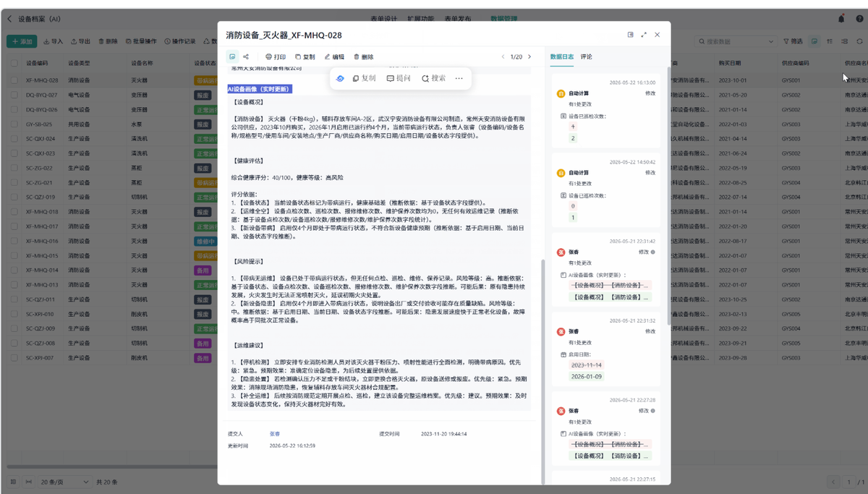Open the 20条/页 page size dropdown
Viewport: 868px width, 494px height.
click(x=66, y=482)
